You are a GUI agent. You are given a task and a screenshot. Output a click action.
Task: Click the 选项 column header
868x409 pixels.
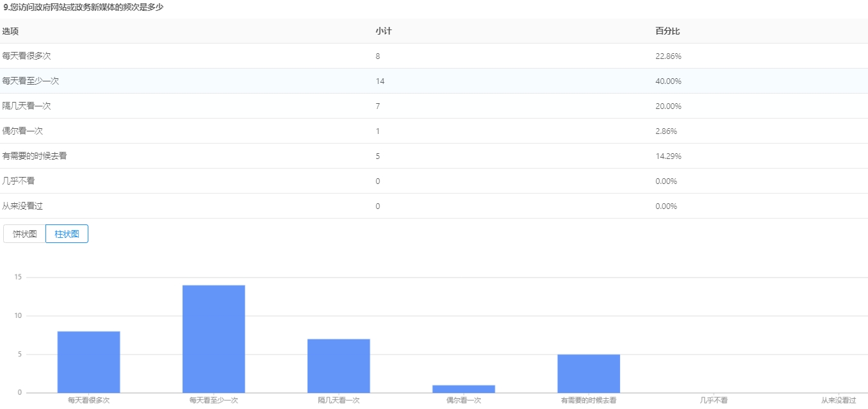(10, 31)
